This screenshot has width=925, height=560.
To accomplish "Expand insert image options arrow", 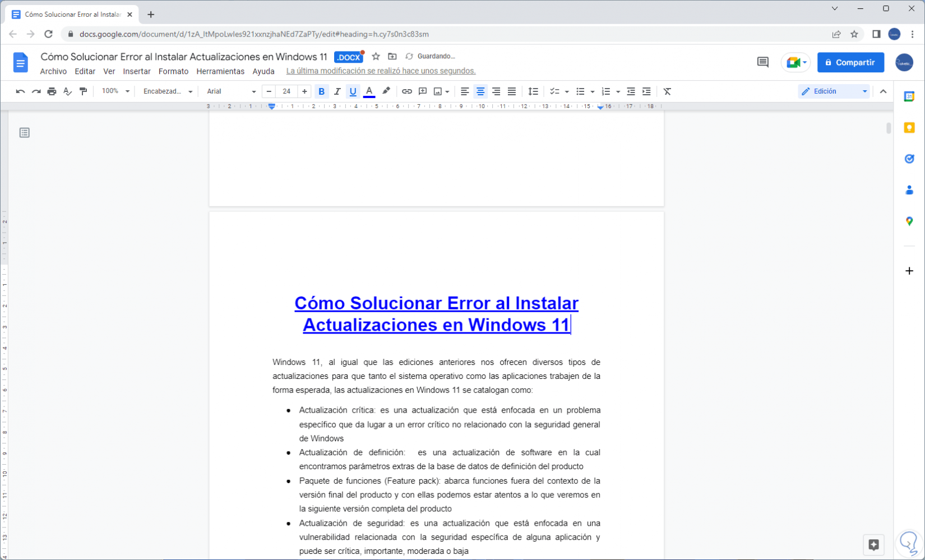I will coord(447,91).
